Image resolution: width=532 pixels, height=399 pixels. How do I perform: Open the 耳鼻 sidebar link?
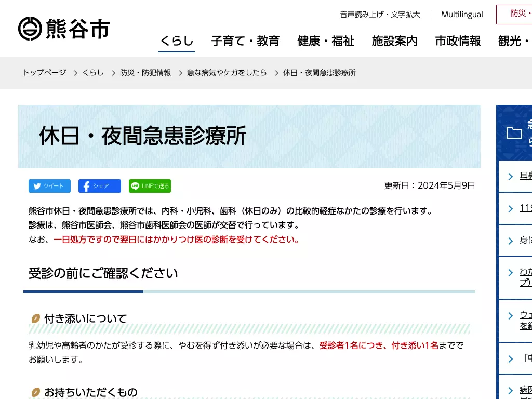(526, 176)
